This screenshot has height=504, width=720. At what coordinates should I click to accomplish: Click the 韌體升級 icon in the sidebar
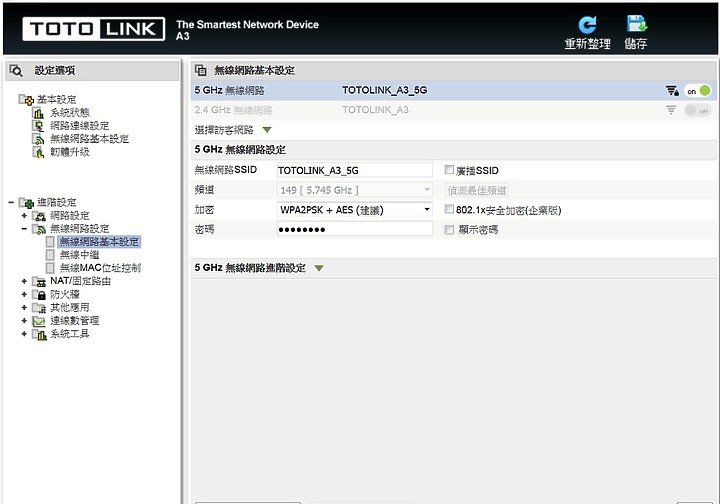39,152
